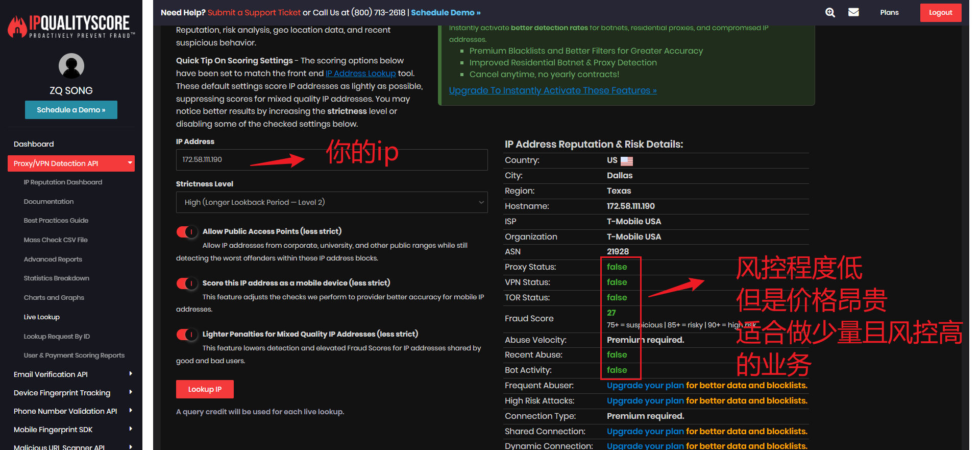980x450 pixels.
Task: Expand the Phone Number Validation API arrow
Action: pos(131,411)
